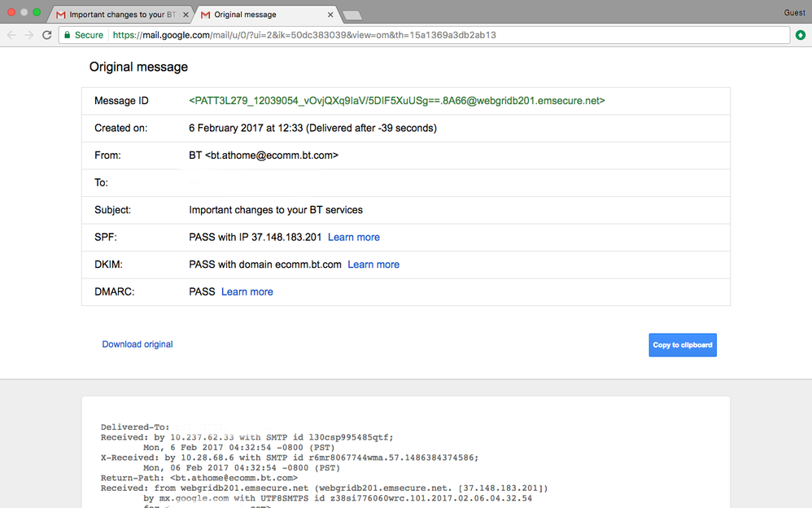Click the green extension icon beside address bar

pos(800,35)
